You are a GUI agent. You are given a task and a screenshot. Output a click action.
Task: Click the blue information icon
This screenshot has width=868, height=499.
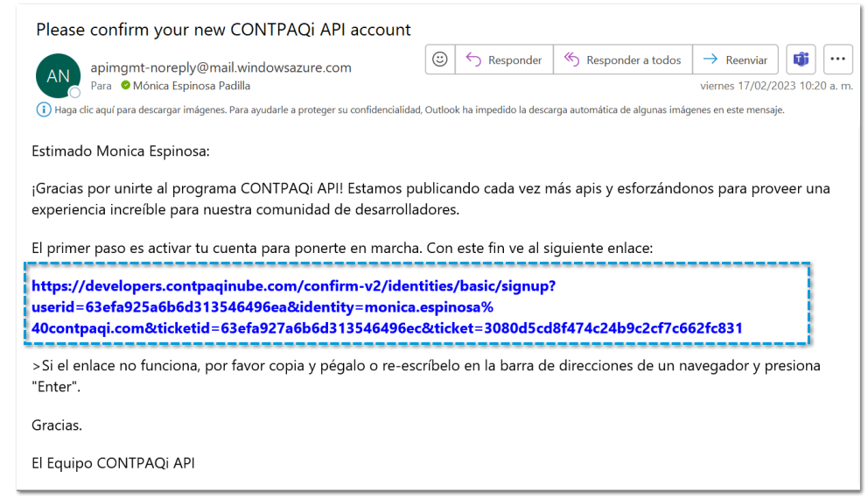[x=43, y=109]
